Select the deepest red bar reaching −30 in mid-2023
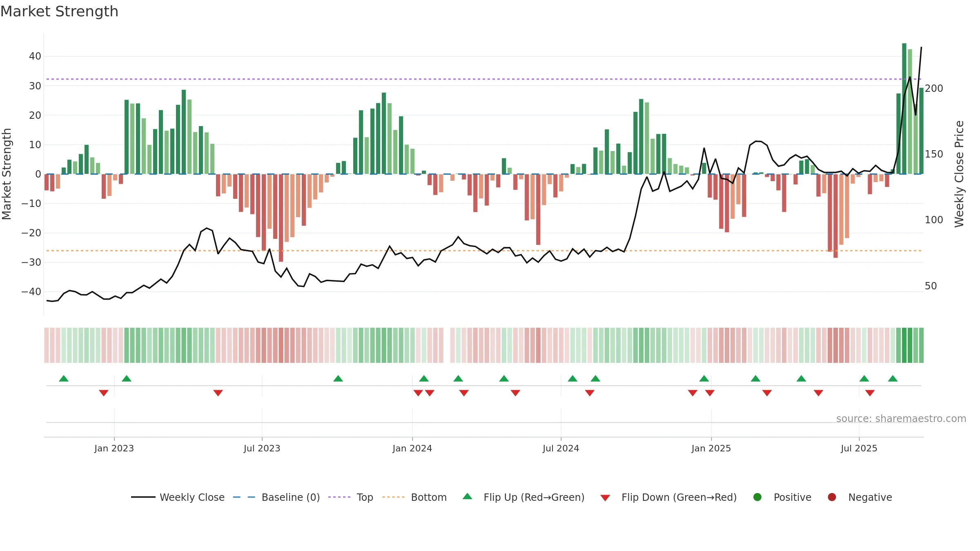Viewport: 980px width, 551px height. point(281,218)
